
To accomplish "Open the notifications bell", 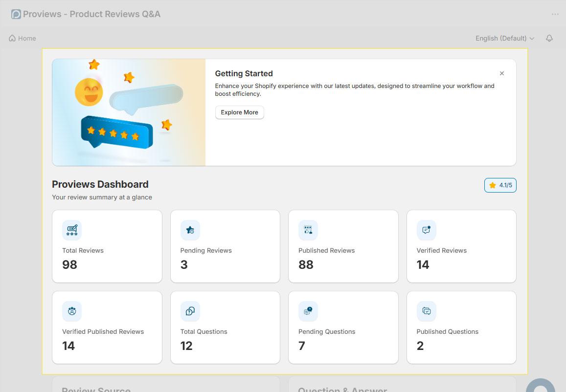I will (x=549, y=38).
